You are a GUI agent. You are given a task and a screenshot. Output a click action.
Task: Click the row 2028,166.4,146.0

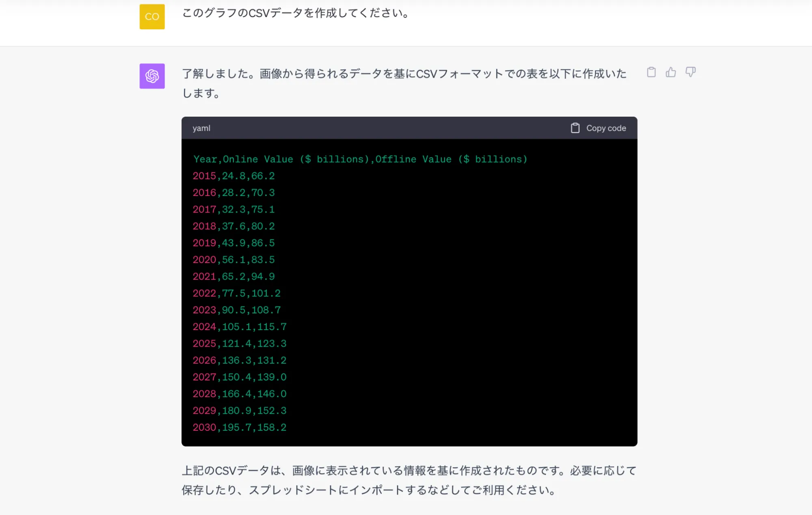coord(240,394)
